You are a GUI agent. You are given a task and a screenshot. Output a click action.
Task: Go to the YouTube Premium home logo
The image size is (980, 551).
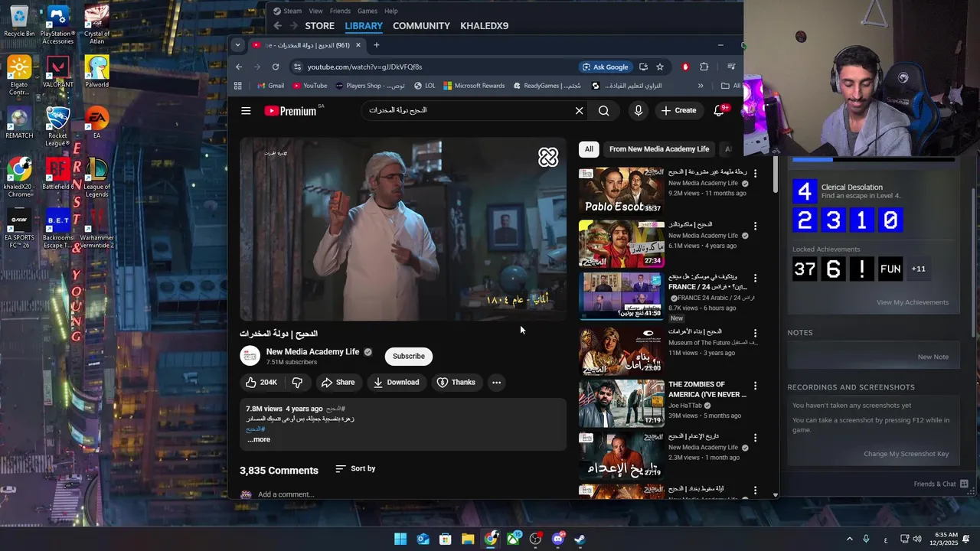pos(291,111)
